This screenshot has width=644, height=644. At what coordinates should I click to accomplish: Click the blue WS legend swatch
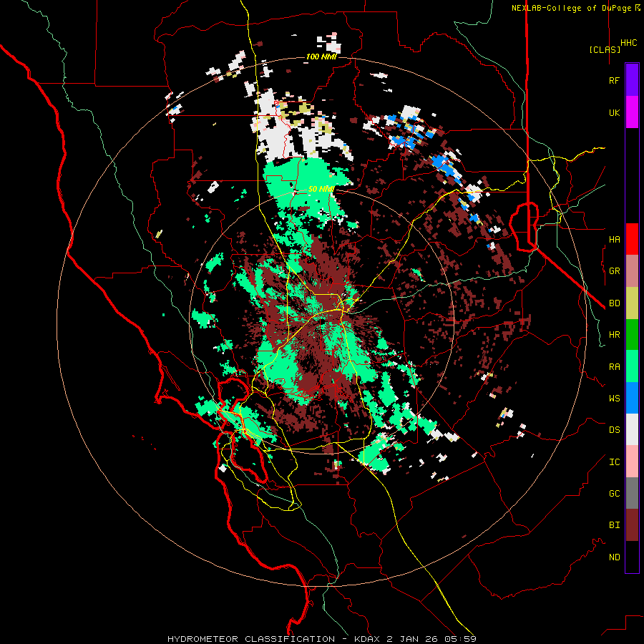pyautogui.click(x=632, y=398)
